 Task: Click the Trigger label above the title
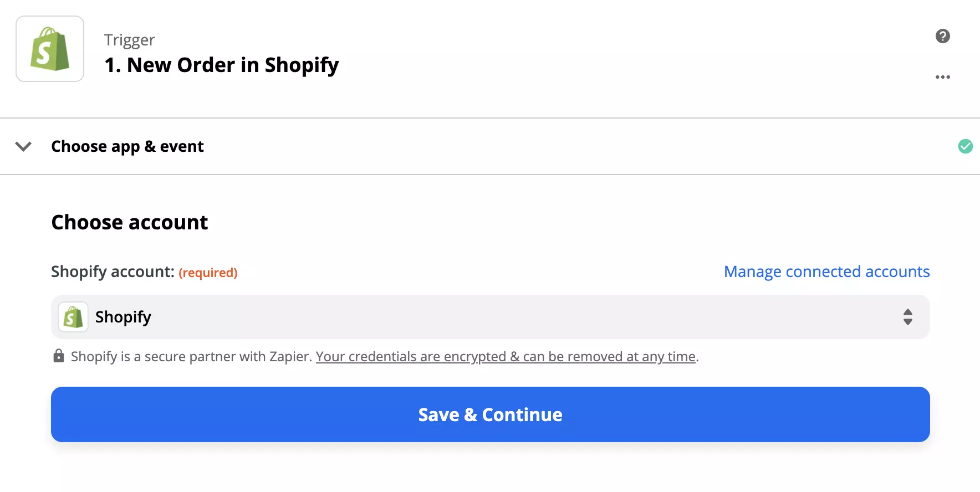pyautogui.click(x=129, y=39)
